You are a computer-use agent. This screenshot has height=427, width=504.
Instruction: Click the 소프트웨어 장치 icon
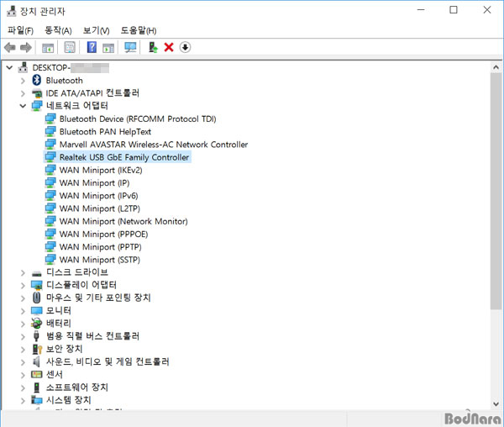tap(37, 387)
